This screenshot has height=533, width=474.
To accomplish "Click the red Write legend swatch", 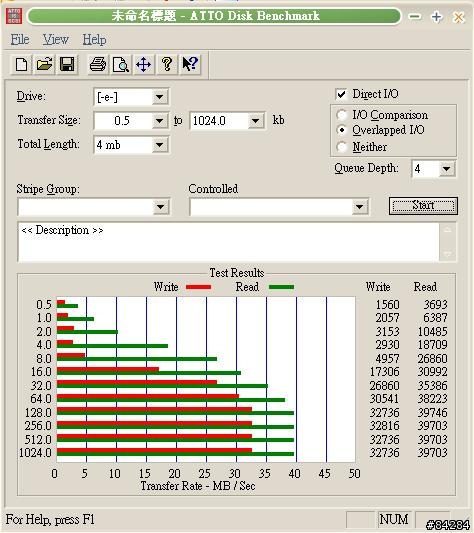I will click(199, 287).
